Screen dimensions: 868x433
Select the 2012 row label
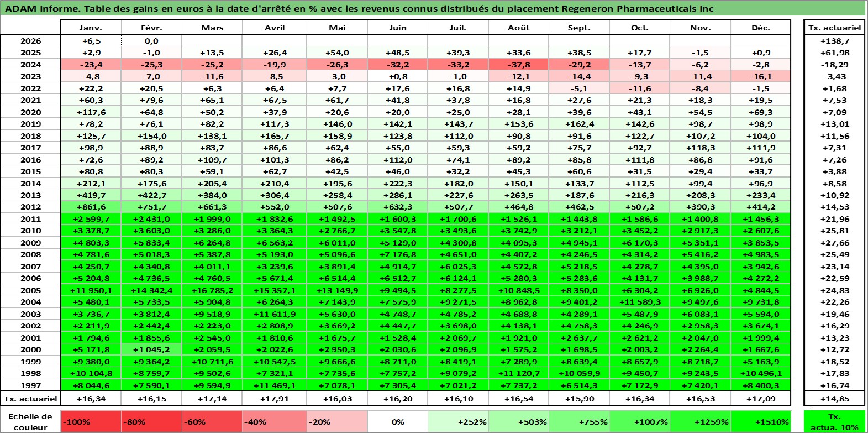pyautogui.click(x=30, y=207)
